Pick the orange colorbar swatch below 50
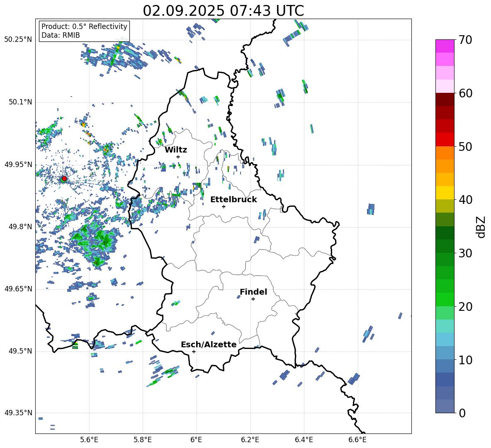Image resolution: width=491 pixels, height=448 pixels. (445, 153)
